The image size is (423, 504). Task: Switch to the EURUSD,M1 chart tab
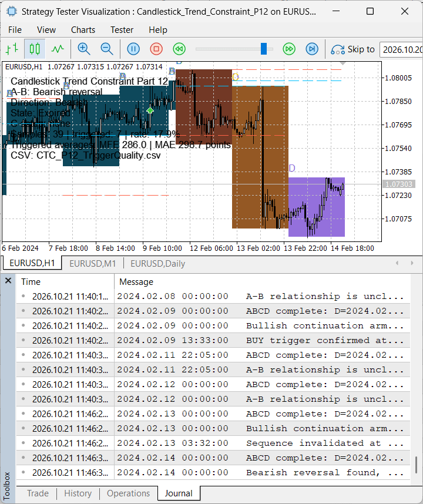[x=93, y=264]
